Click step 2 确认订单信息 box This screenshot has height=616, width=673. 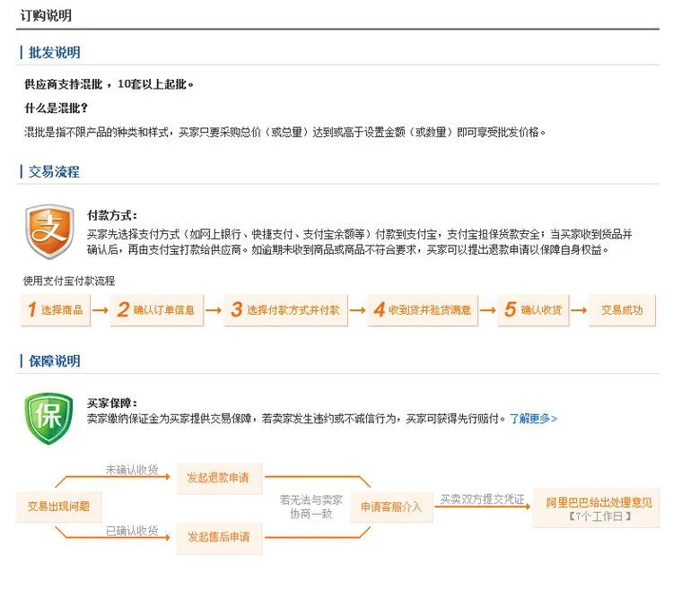click(157, 310)
